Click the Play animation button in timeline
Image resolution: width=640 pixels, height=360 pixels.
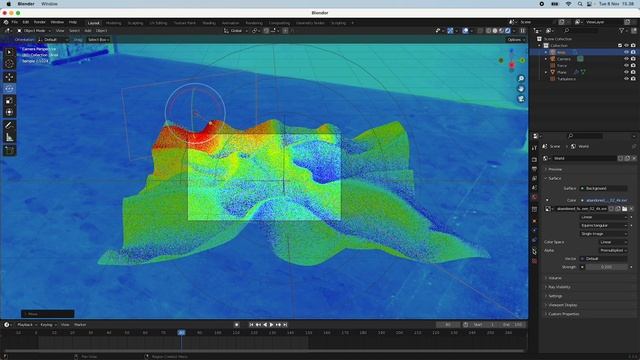(271, 324)
